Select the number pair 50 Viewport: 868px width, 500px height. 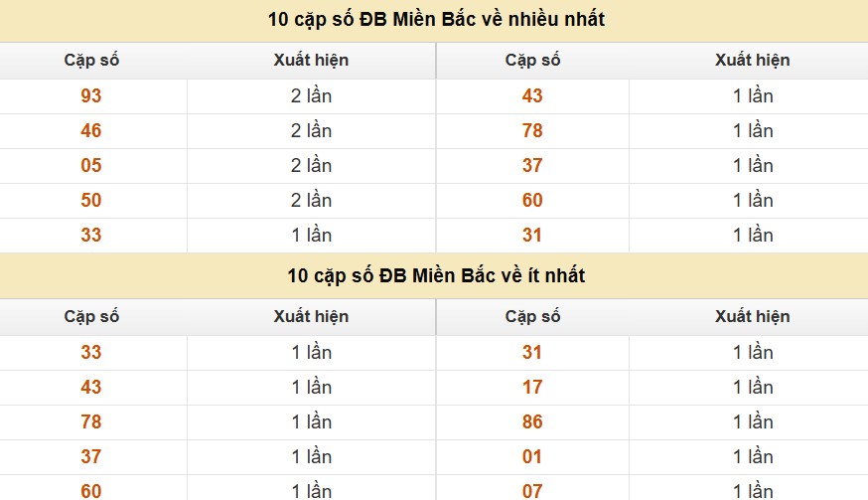(91, 201)
